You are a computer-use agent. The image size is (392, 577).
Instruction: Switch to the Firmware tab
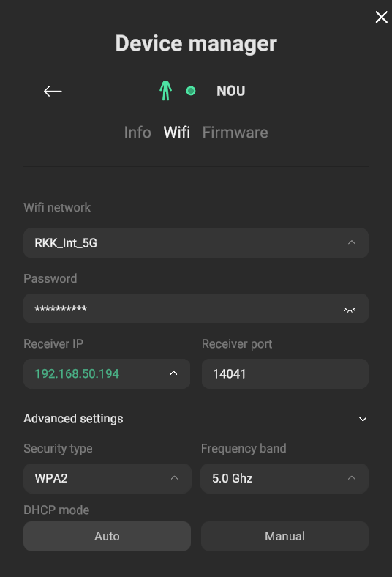click(x=235, y=133)
